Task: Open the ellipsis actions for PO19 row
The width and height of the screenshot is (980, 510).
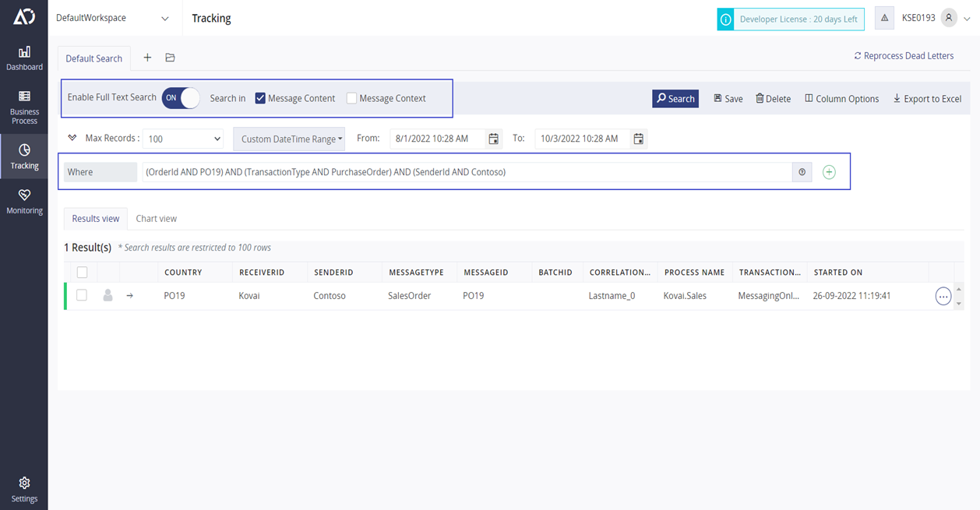Action: [x=943, y=297]
